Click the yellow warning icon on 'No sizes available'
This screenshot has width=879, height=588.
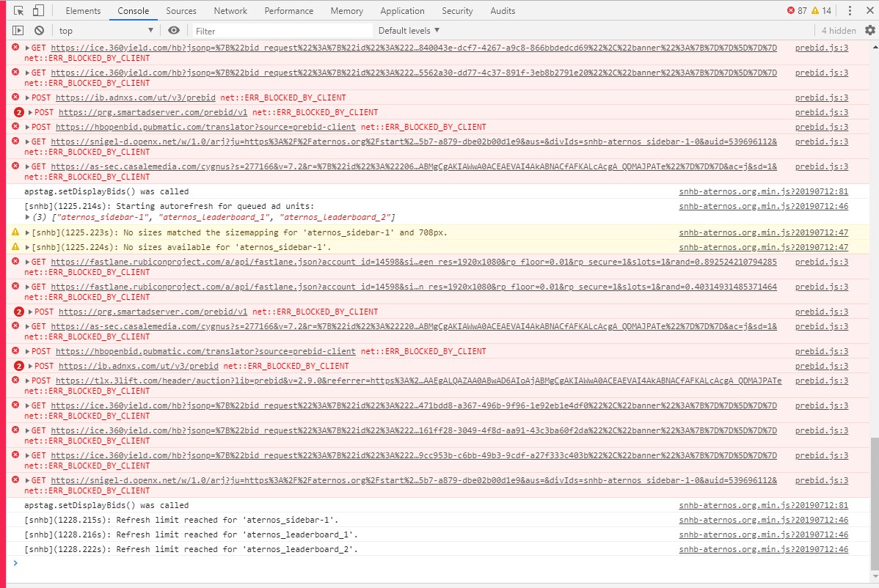(x=15, y=246)
